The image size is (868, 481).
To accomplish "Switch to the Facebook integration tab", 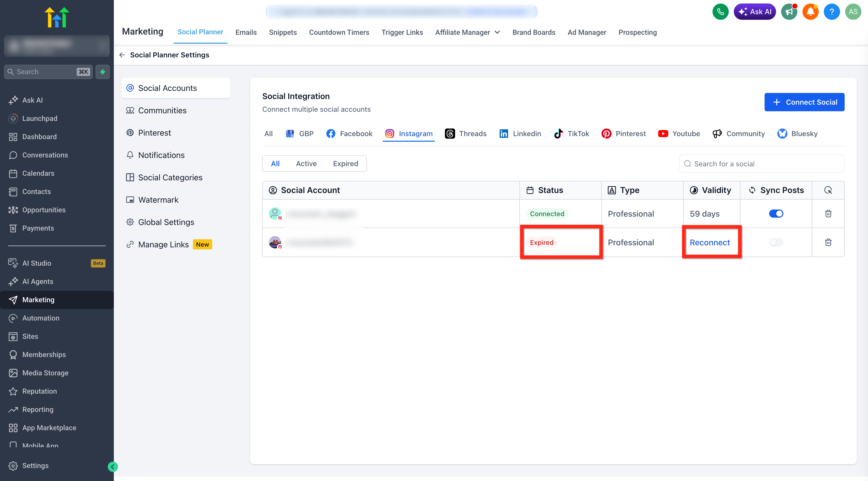I will click(349, 134).
